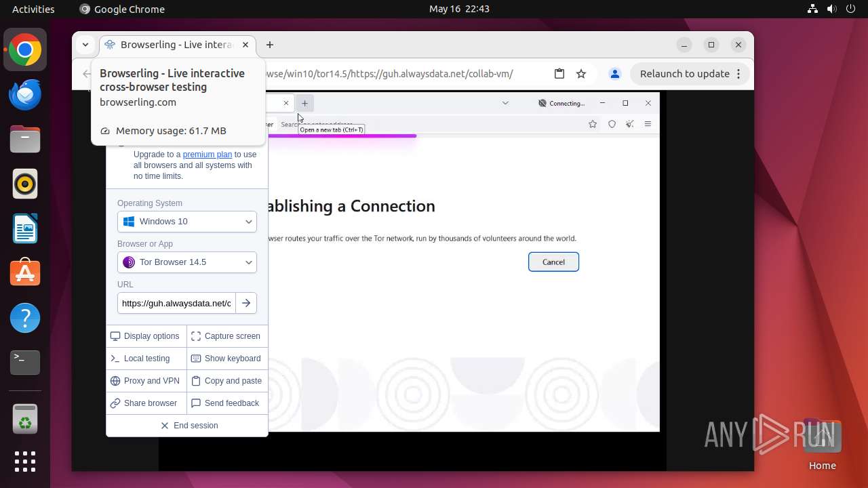
Task: Open Google Chrome from the dock
Action: point(25,50)
